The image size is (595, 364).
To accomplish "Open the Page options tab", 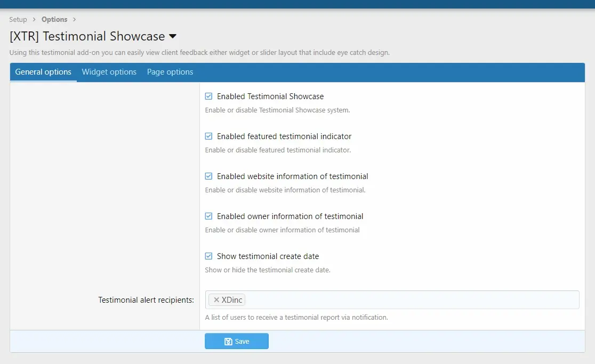I will [170, 72].
